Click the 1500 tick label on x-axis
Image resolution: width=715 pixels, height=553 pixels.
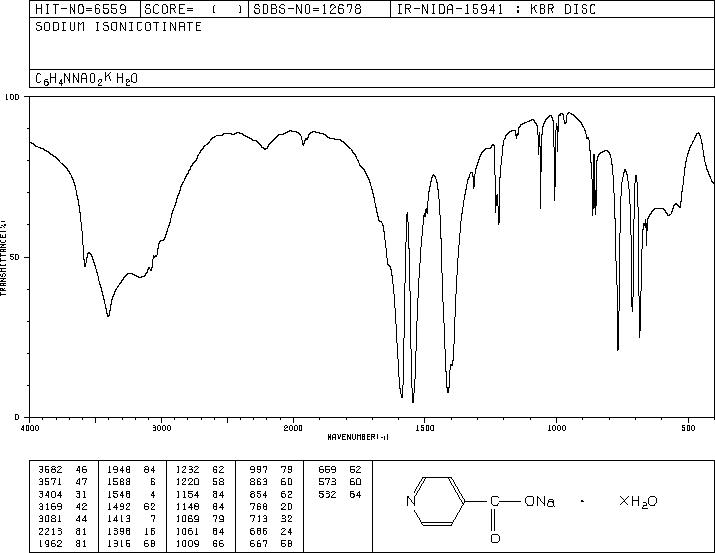425,428
